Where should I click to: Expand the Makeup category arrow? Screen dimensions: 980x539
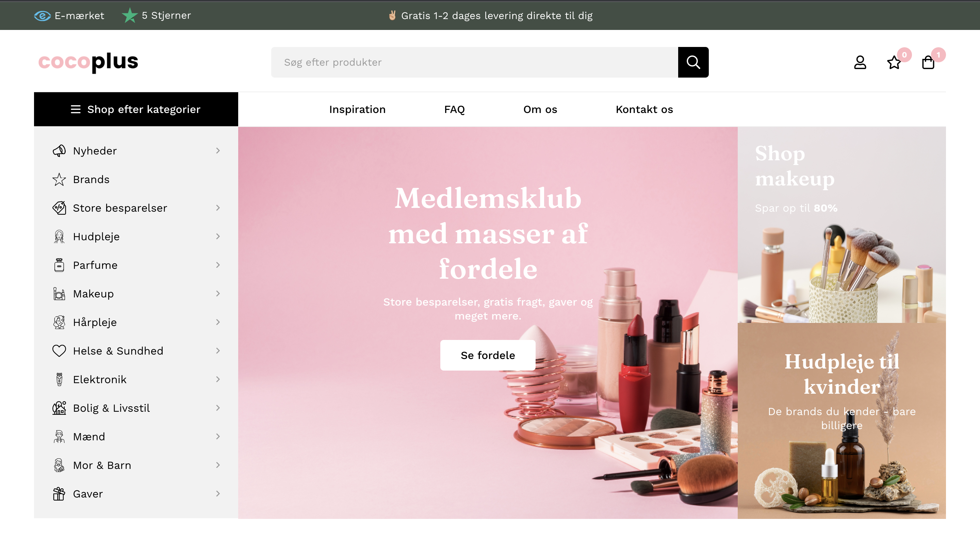pos(218,294)
